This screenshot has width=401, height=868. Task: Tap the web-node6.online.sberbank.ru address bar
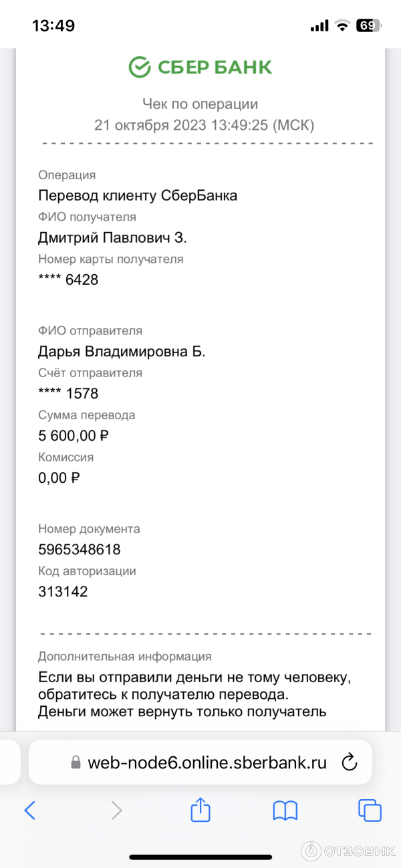pos(207,762)
